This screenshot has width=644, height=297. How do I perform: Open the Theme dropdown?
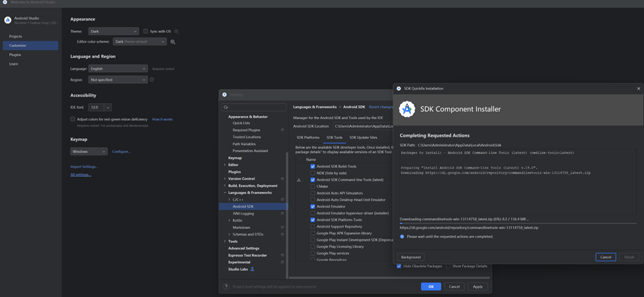click(x=114, y=31)
